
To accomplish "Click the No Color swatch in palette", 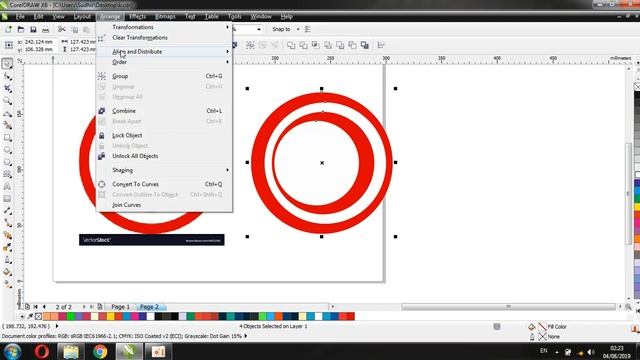I will click(x=38, y=316).
